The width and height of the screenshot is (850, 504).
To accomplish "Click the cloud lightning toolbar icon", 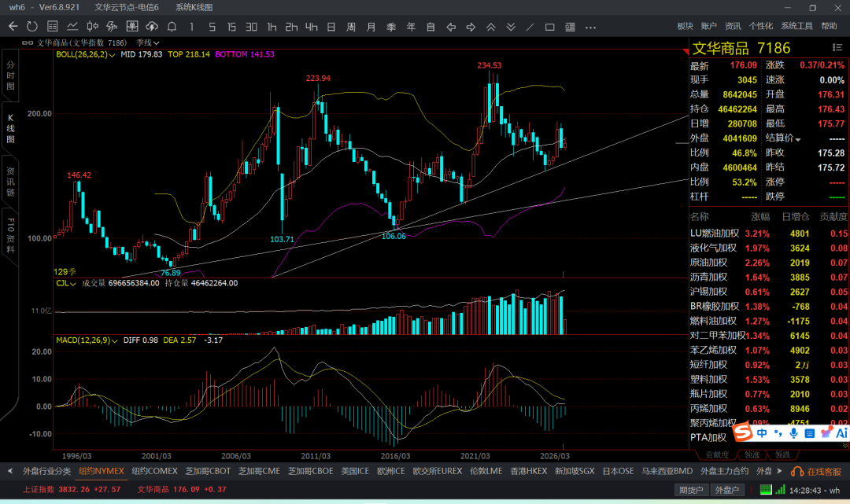I will pyautogui.click(x=152, y=27).
